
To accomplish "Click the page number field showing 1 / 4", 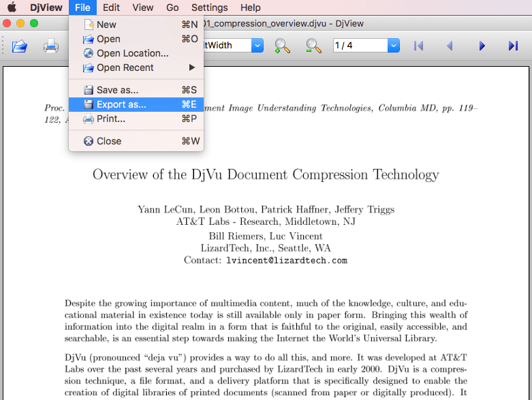I will (360, 46).
